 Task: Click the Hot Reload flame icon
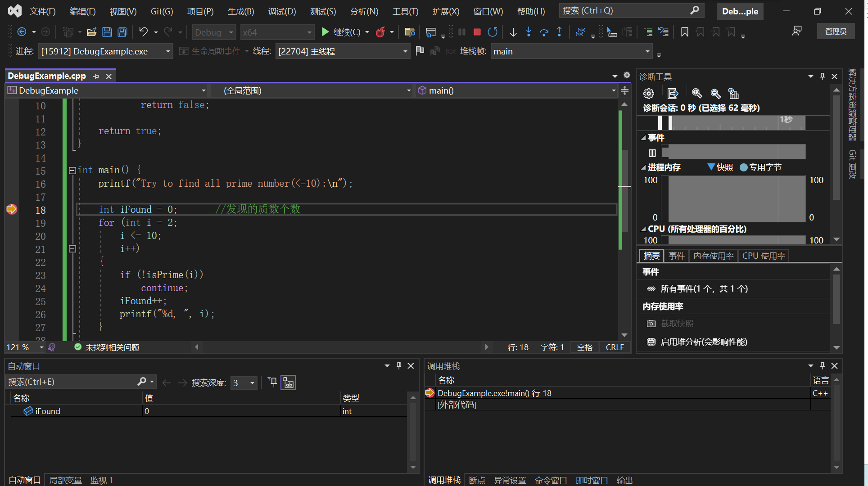click(380, 32)
